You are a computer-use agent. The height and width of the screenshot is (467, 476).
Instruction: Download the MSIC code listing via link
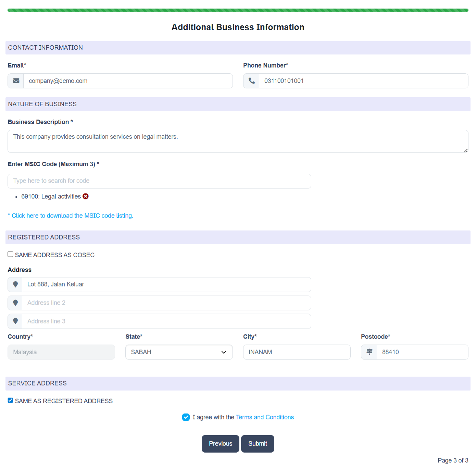click(72, 216)
